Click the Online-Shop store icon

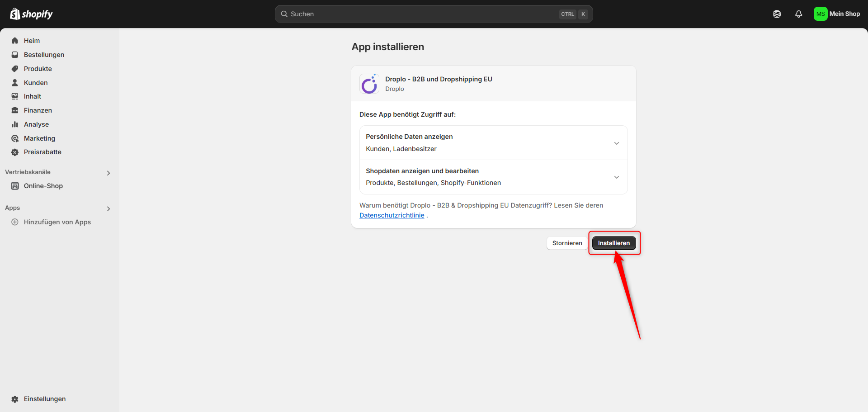15,186
